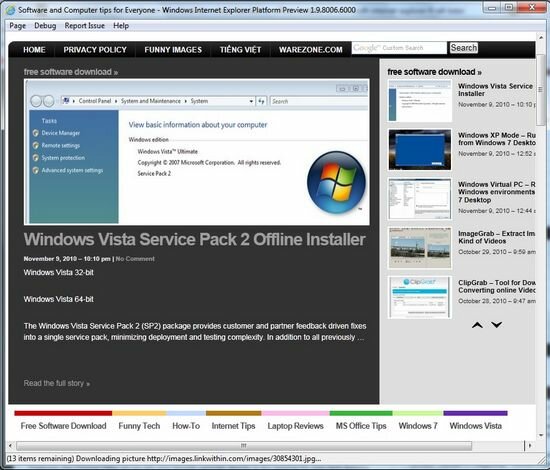Click 'Windows Vista 64-bit' text

click(x=59, y=299)
